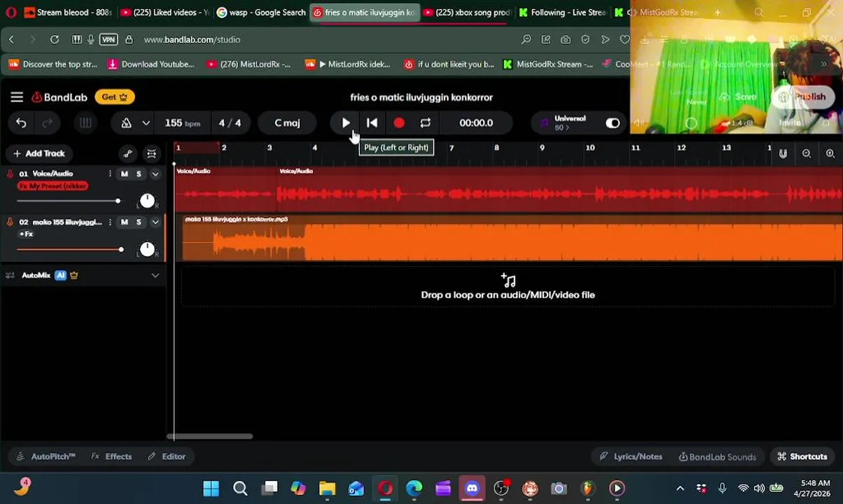Solo the 01 Voice/Audio track
The image size is (843, 504).
pyautogui.click(x=139, y=174)
